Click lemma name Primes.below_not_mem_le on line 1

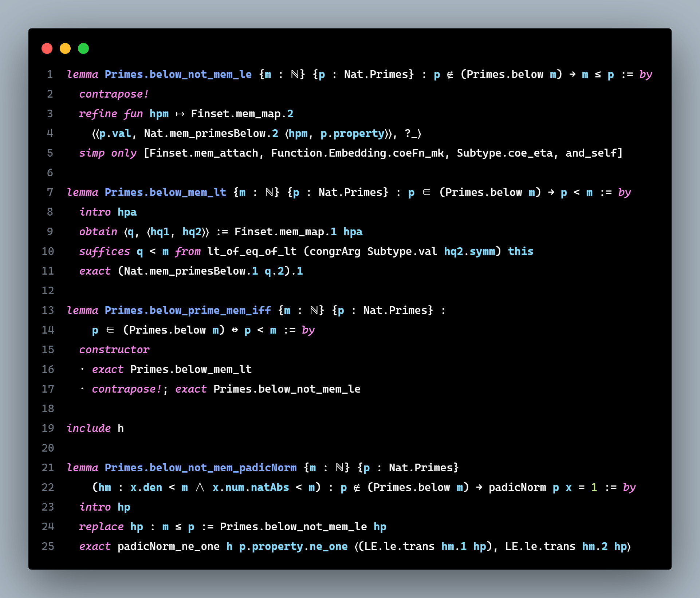click(x=178, y=75)
